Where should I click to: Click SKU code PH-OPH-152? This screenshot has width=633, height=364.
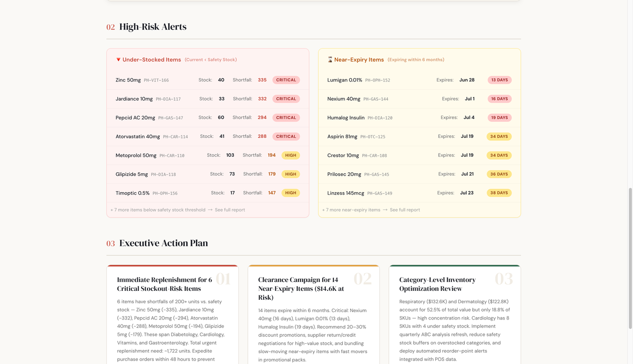coord(378,81)
